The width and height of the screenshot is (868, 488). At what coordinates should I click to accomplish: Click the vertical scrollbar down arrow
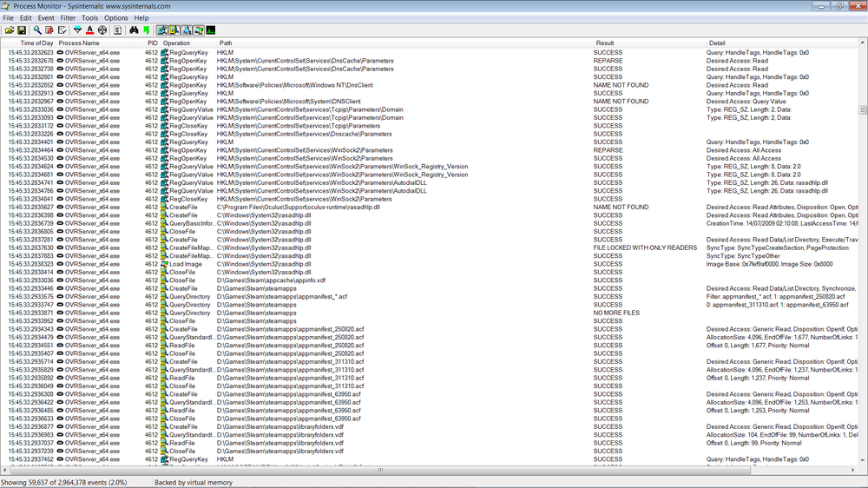863,461
